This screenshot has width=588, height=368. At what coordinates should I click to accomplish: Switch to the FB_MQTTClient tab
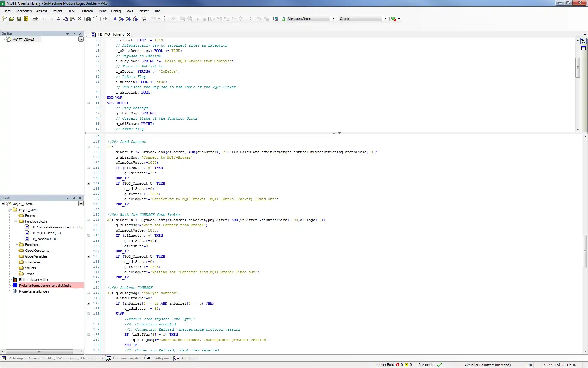pos(111,34)
